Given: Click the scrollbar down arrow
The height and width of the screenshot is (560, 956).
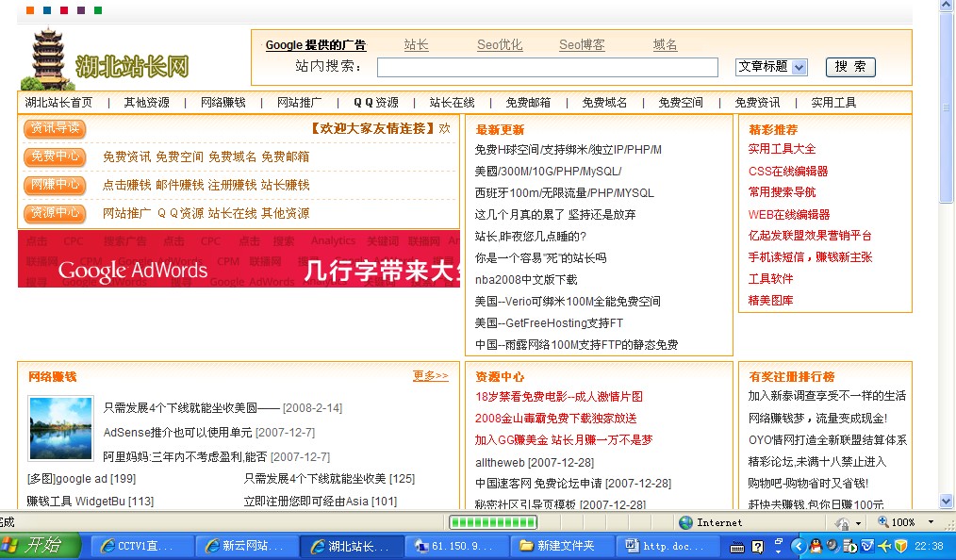Looking at the screenshot, I should (x=946, y=502).
